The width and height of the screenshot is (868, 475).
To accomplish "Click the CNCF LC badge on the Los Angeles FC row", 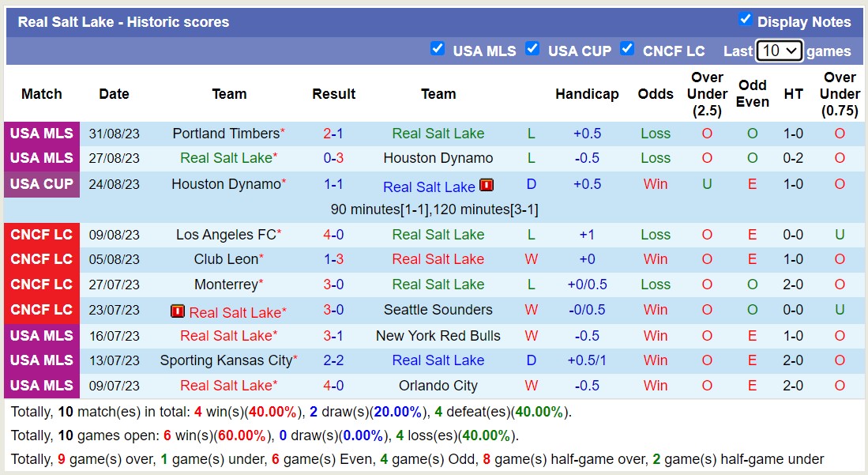I will (x=41, y=234).
